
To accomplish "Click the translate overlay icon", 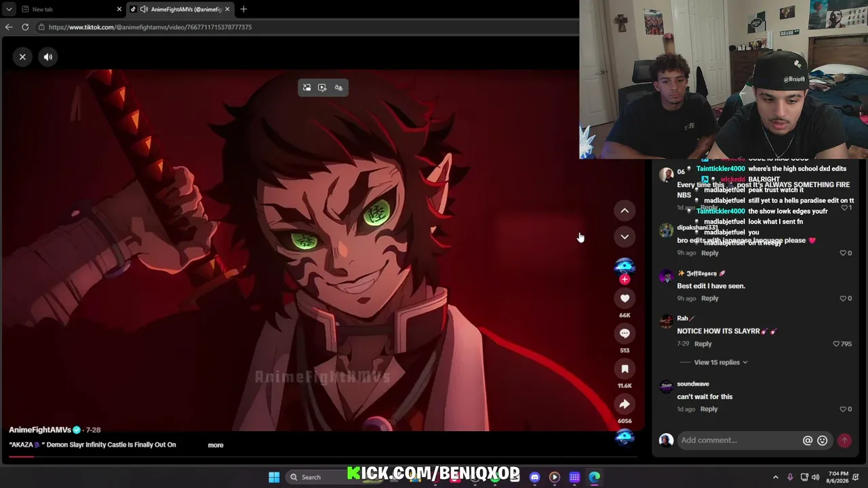I will (338, 87).
